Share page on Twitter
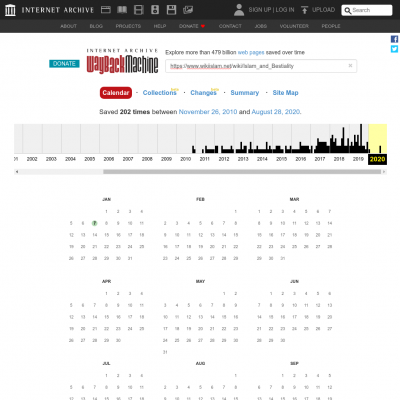Image resolution: width=400 pixels, height=400 pixels. (x=394, y=49)
